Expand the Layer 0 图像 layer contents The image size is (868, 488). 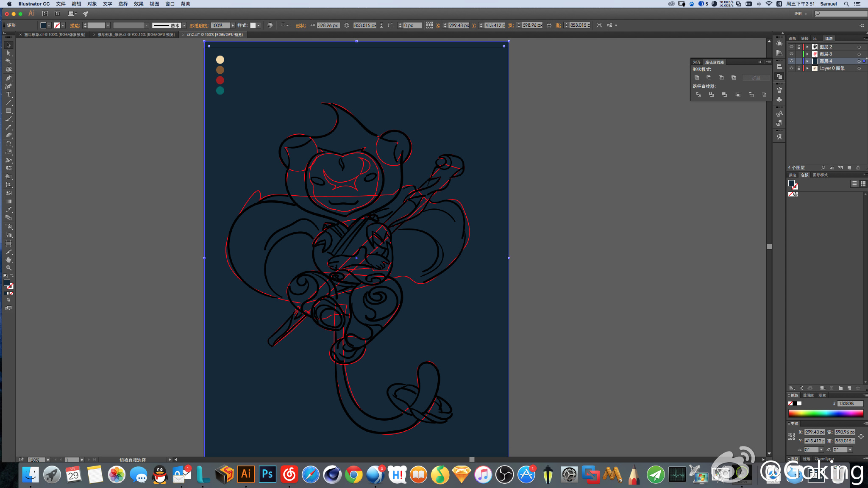point(807,68)
